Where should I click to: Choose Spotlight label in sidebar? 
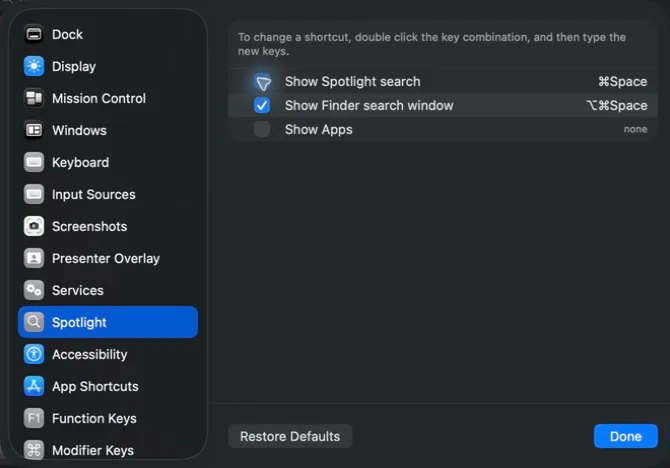click(79, 322)
